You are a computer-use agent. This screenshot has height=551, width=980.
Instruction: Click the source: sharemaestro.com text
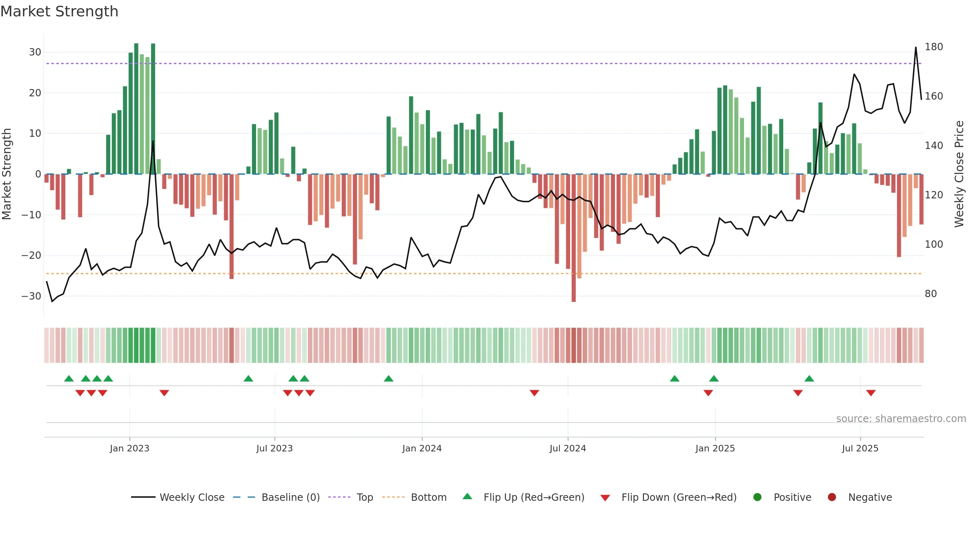pyautogui.click(x=901, y=418)
